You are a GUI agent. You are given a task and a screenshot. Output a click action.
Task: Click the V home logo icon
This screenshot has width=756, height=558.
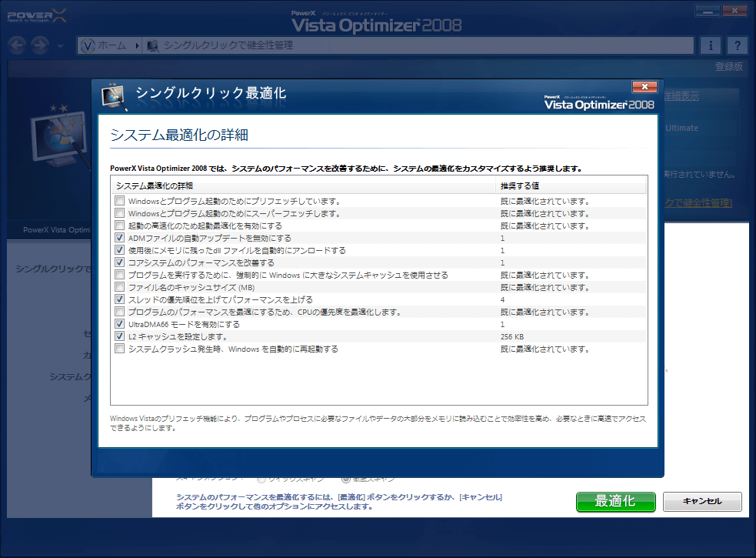click(x=88, y=46)
